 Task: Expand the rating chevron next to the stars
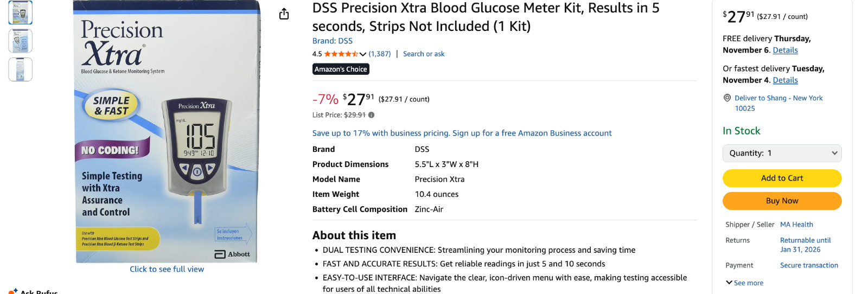tap(363, 54)
